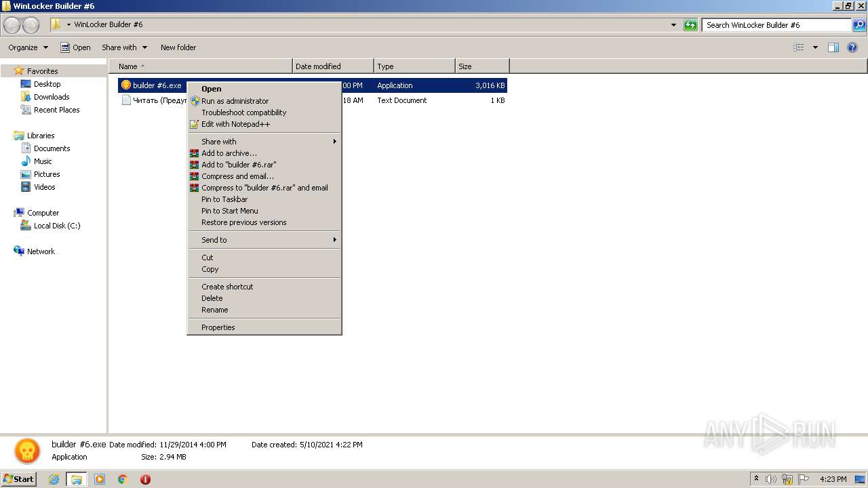Screen dimensions: 868x488
Task: Open the Organize dropdown menu
Action: 28,47
